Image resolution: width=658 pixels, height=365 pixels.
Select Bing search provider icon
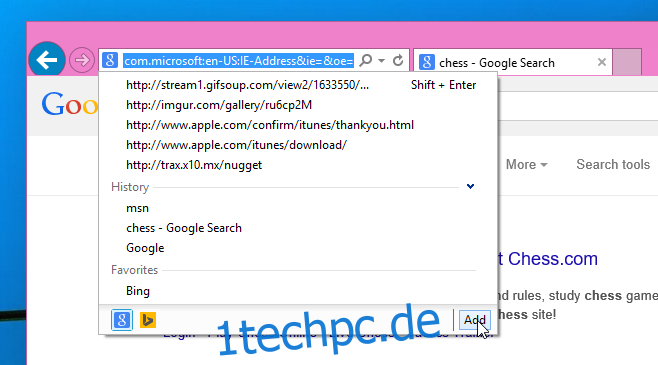tap(148, 320)
